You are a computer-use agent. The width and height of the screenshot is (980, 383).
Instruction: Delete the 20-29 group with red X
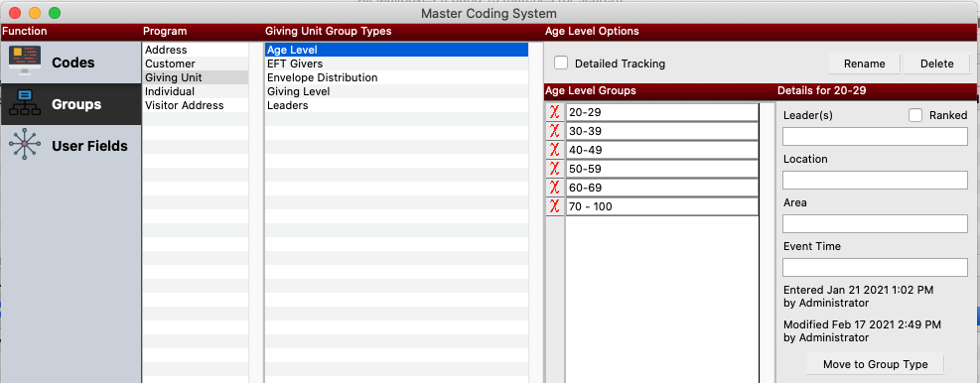(554, 112)
